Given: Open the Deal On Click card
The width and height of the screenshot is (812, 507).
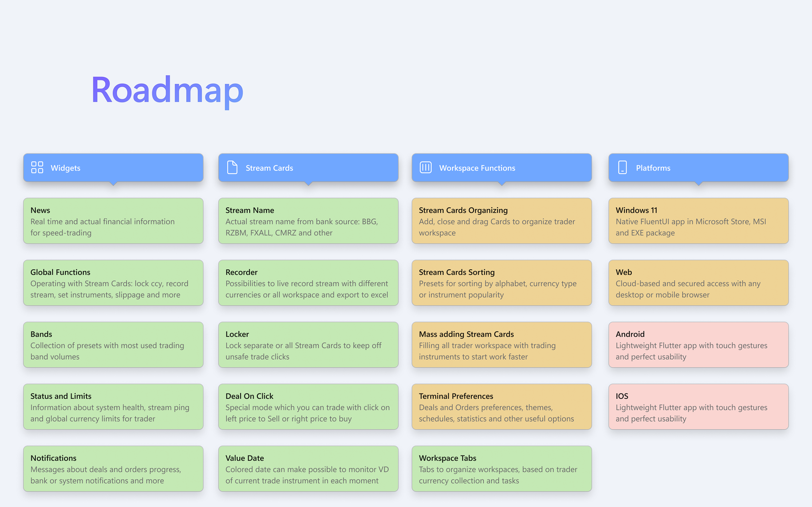Looking at the screenshot, I should 308,407.
